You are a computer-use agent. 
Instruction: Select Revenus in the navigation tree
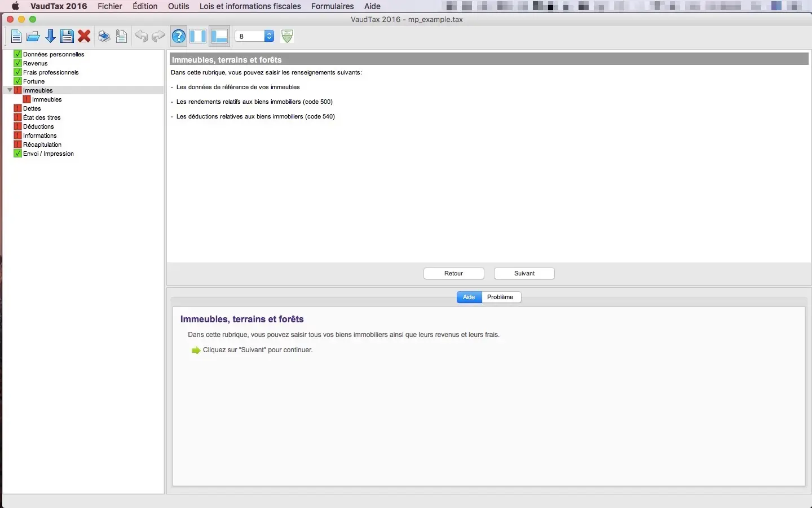(x=36, y=63)
